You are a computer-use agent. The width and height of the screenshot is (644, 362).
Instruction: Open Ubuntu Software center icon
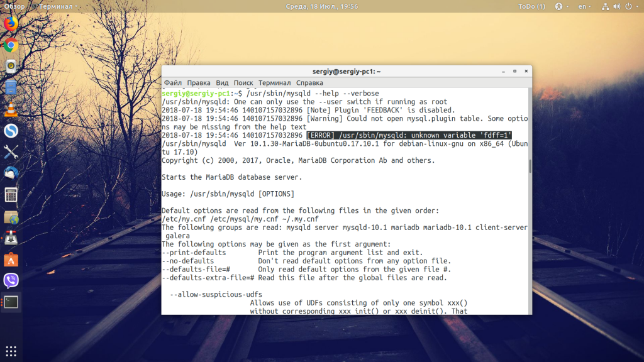tap(11, 259)
